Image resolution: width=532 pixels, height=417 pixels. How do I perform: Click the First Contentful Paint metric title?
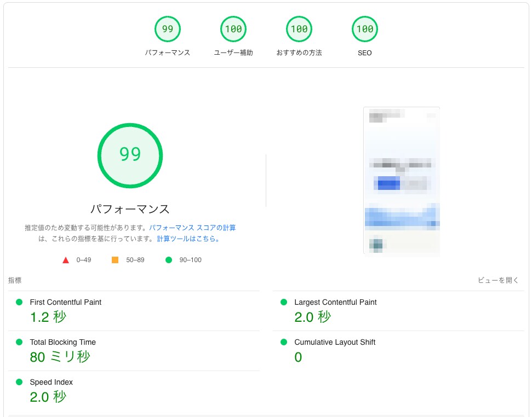pyautogui.click(x=66, y=302)
